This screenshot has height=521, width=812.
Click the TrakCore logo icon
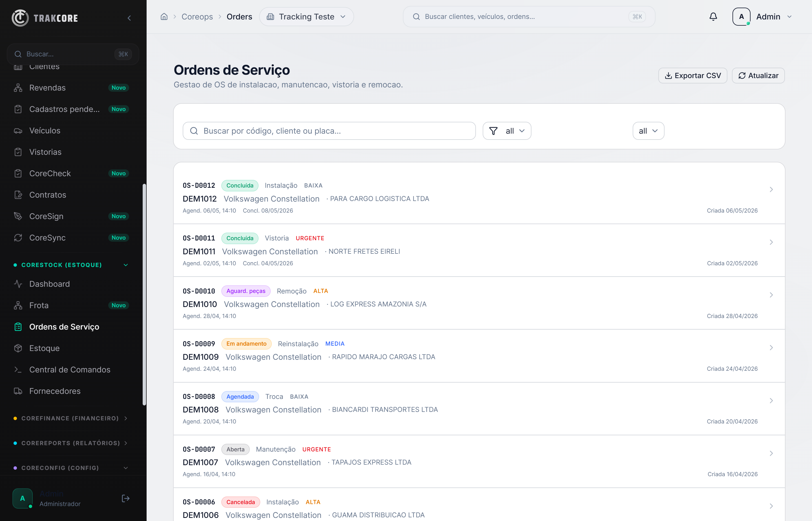coord(20,18)
